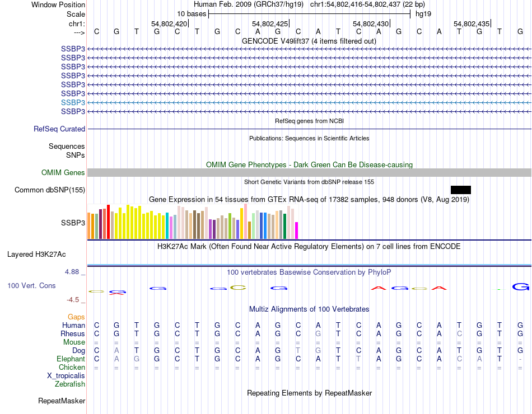This screenshot has height=414, width=532.
Task: Click the gray OMIM Genes bar
Action: (x=309, y=172)
